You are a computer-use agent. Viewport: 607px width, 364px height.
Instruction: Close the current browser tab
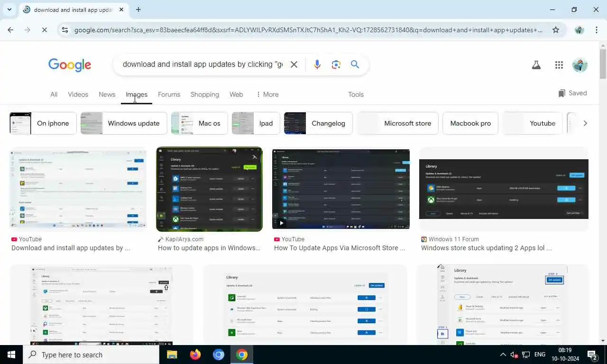click(x=121, y=9)
